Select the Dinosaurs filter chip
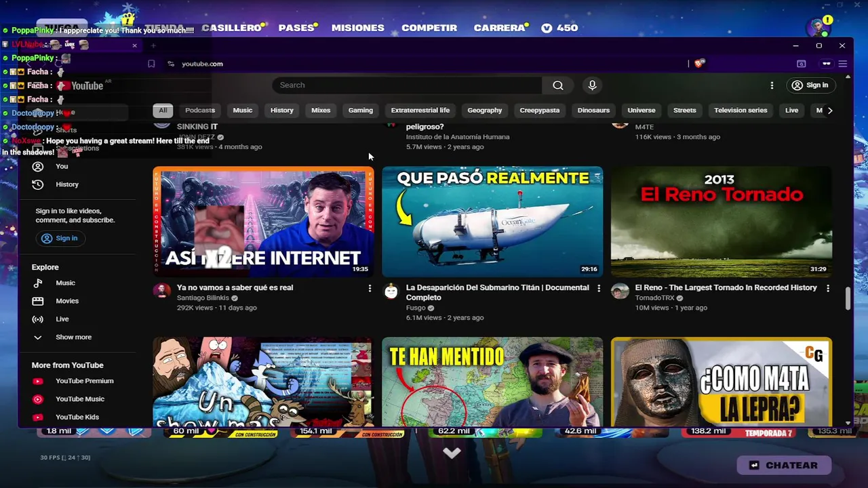The image size is (868, 488). [593, 110]
